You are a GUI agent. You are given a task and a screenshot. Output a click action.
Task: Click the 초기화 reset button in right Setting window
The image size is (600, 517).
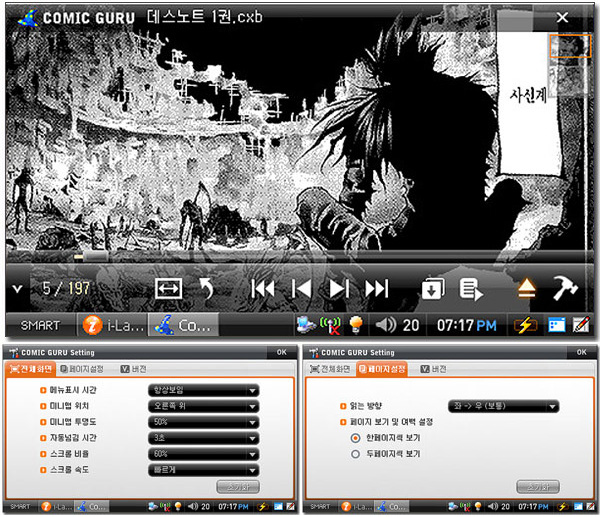pos(538,487)
